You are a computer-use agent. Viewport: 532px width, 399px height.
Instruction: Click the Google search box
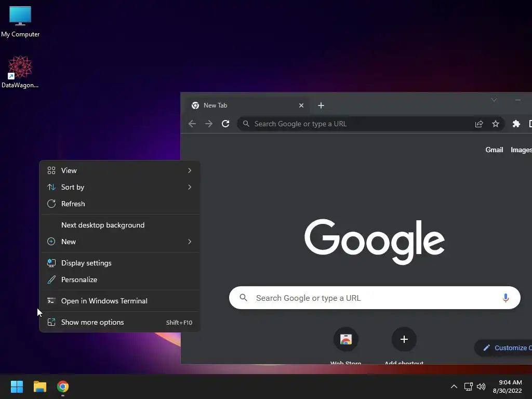[375, 298]
